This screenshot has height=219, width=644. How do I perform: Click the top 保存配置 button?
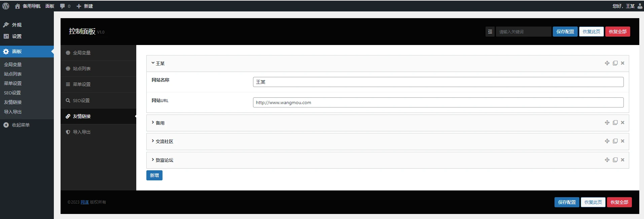tap(565, 32)
